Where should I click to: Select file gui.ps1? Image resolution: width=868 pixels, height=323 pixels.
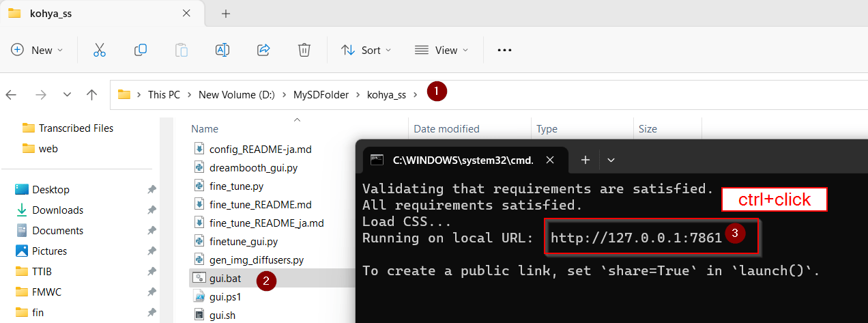pos(225,296)
